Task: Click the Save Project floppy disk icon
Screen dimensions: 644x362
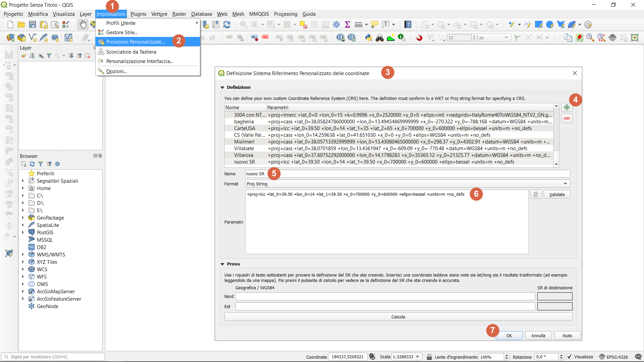Action: [33, 24]
